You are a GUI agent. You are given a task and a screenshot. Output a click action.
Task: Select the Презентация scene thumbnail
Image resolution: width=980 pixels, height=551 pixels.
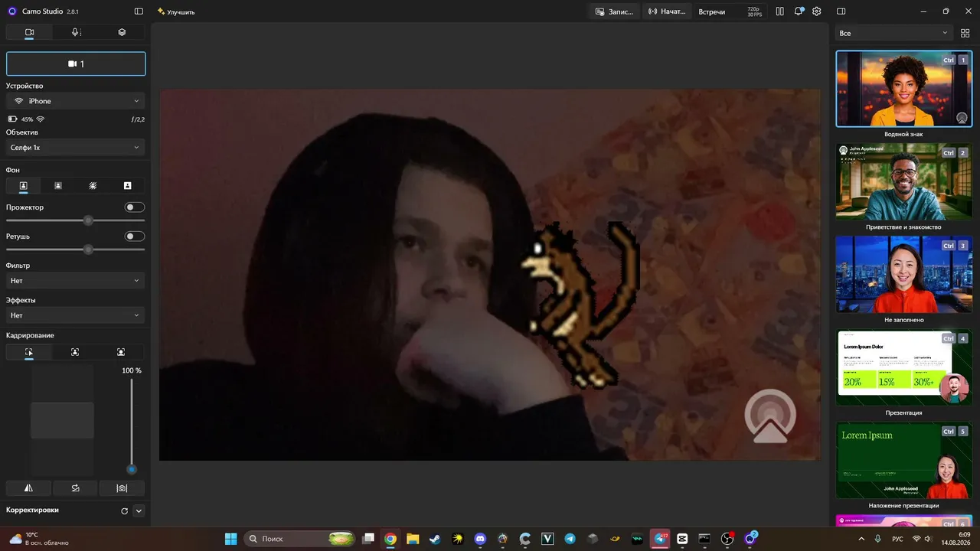click(903, 367)
